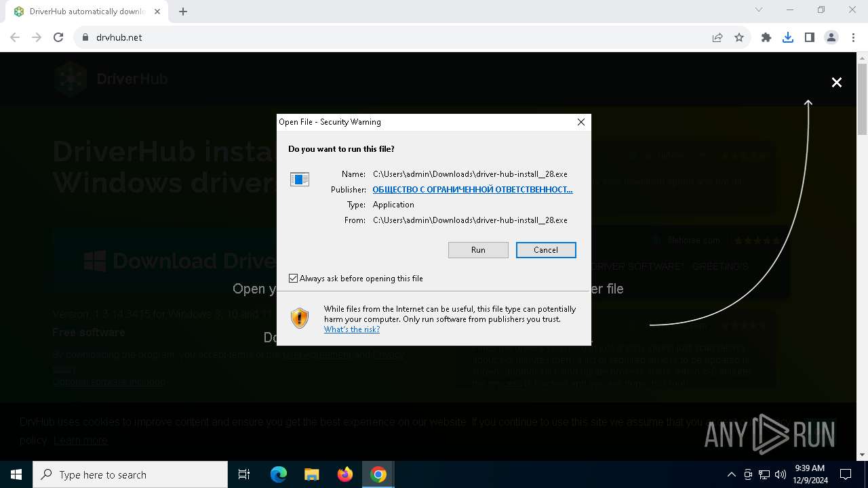868x488 pixels.
Task: Close the Open File Security Warning dialog
Action: [580, 122]
